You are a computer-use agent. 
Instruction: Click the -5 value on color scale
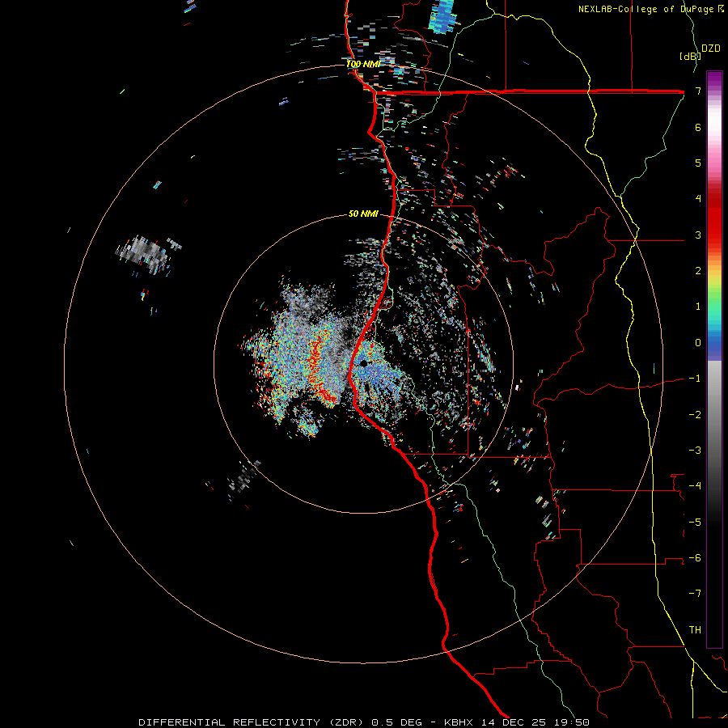pyautogui.click(x=695, y=522)
